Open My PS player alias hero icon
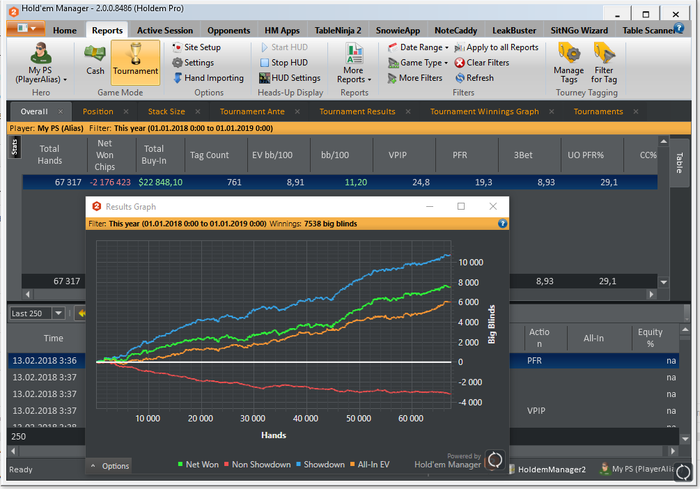700x489 pixels. click(41, 63)
